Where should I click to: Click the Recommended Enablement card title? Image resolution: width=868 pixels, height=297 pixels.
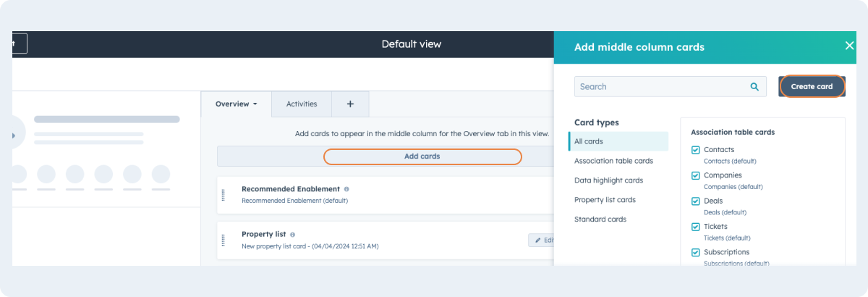pos(291,189)
